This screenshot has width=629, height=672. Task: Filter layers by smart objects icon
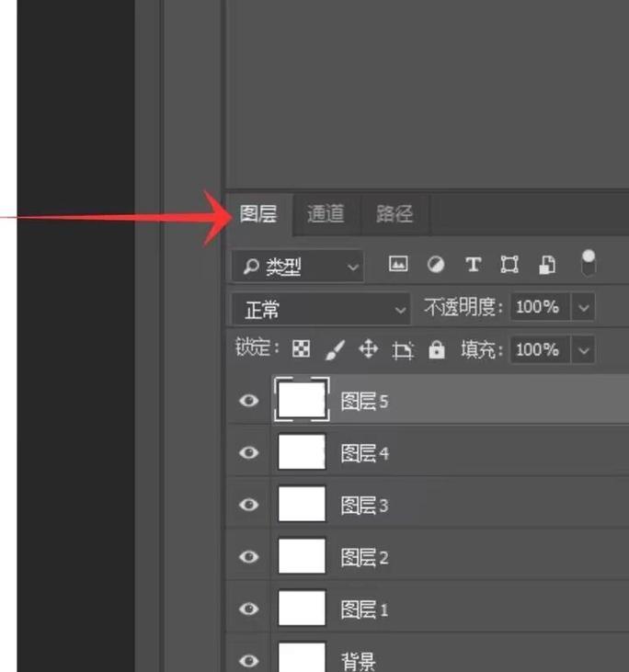click(547, 265)
